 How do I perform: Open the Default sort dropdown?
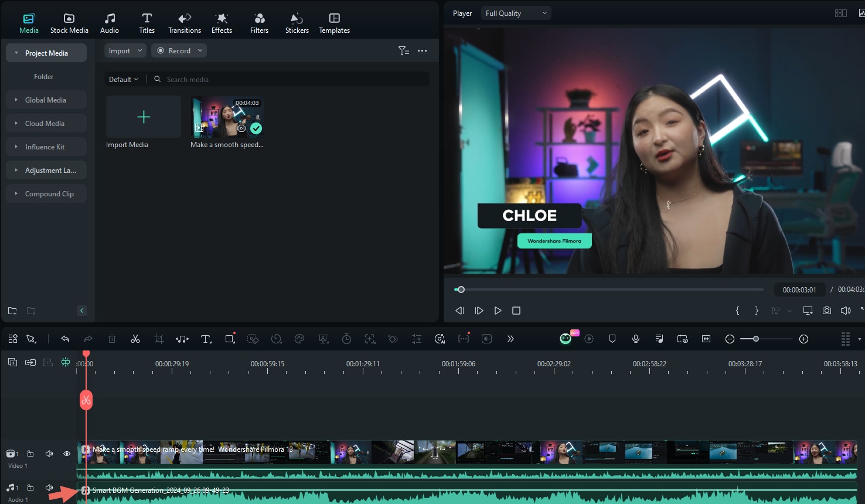tap(124, 79)
